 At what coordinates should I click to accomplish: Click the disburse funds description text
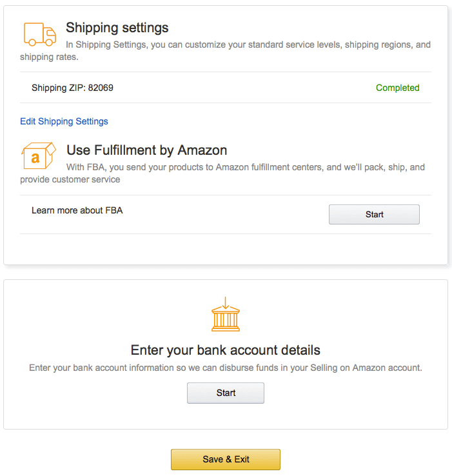point(226,368)
